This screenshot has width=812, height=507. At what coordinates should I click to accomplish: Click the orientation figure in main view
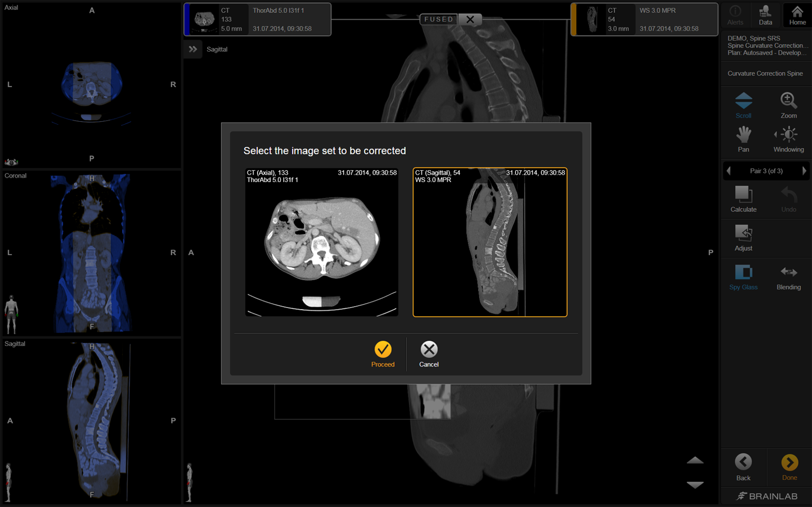190,482
